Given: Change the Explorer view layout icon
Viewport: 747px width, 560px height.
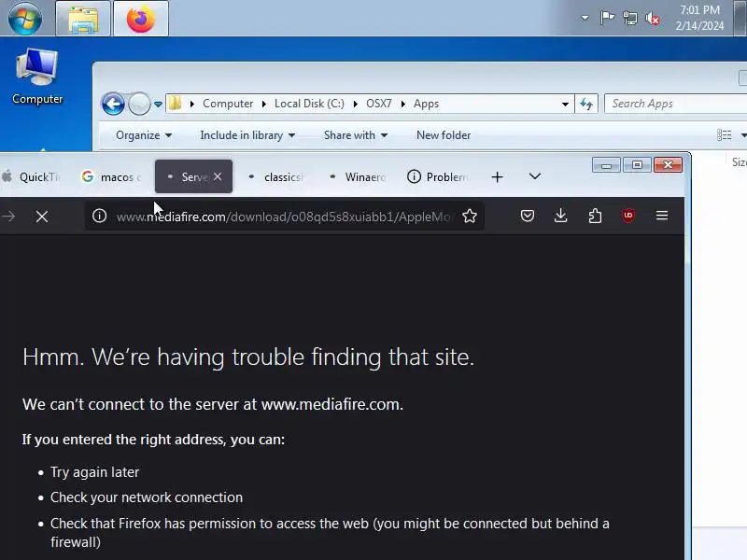Looking at the screenshot, I should tap(725, 135).
